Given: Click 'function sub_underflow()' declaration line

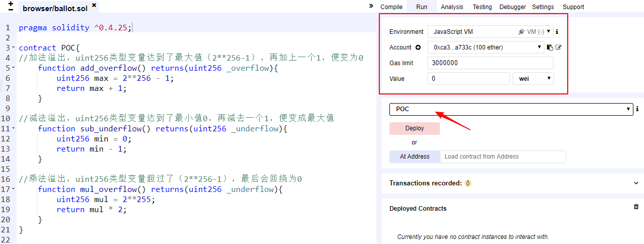Looking at the screenshot, I should coord(162,129).
